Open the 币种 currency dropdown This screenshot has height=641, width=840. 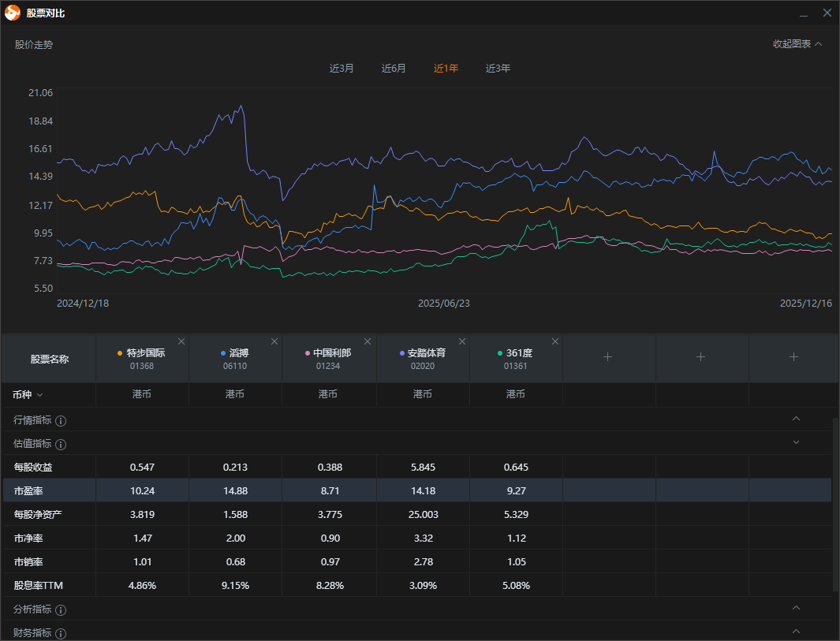pyautogui.click(x=28, y=394)
